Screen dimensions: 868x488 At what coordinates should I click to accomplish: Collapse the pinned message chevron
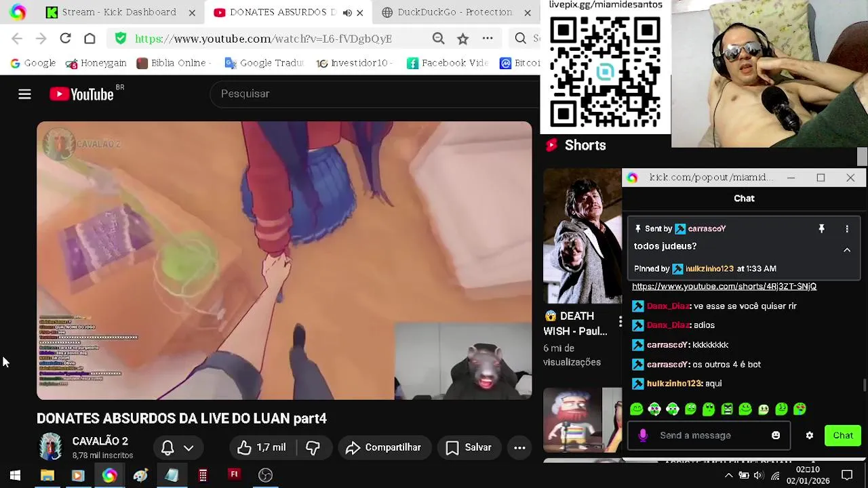pyautogui.click(x=847, y=250)
